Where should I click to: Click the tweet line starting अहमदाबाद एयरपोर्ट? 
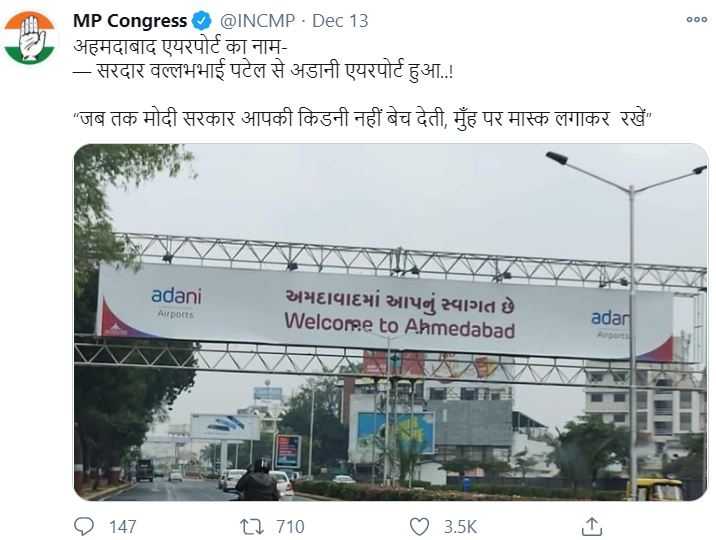pos(179,47)
